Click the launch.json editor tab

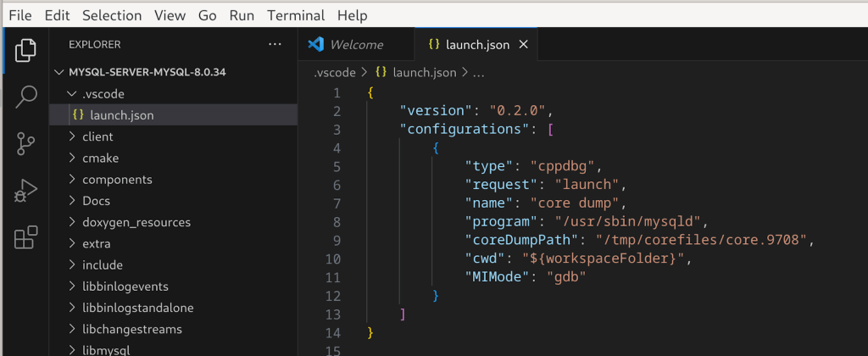tap(468, 44)
